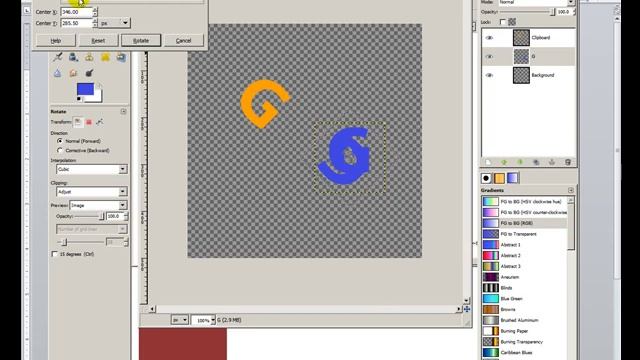Open the Interpolation Cubic dropdown
640x360 pixels.
92,169
